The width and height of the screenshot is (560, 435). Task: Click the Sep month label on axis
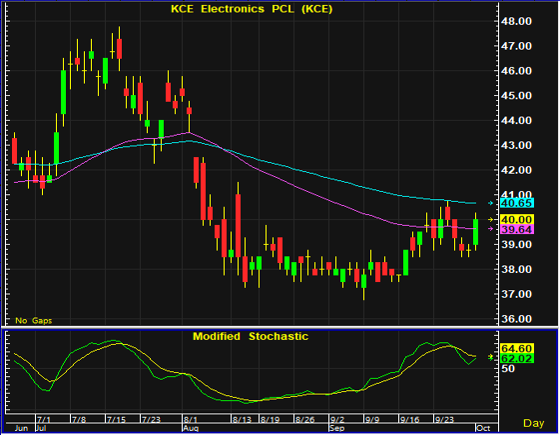338,428
